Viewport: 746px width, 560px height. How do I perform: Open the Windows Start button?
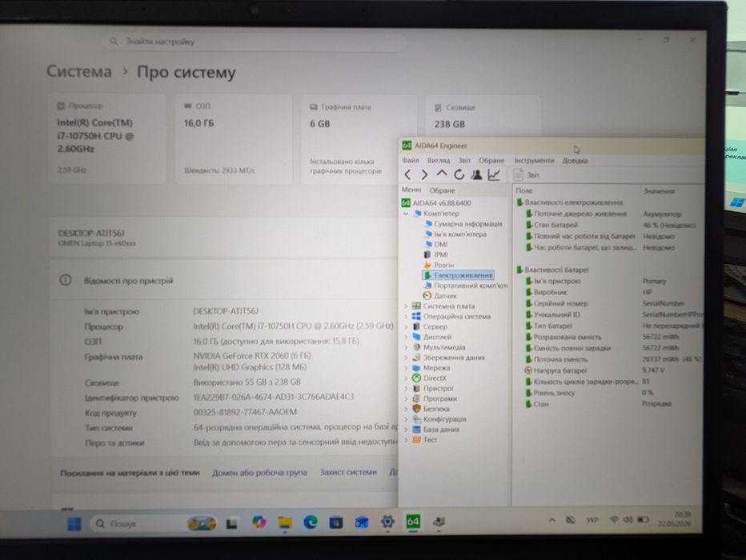click(x=74, y=524)
